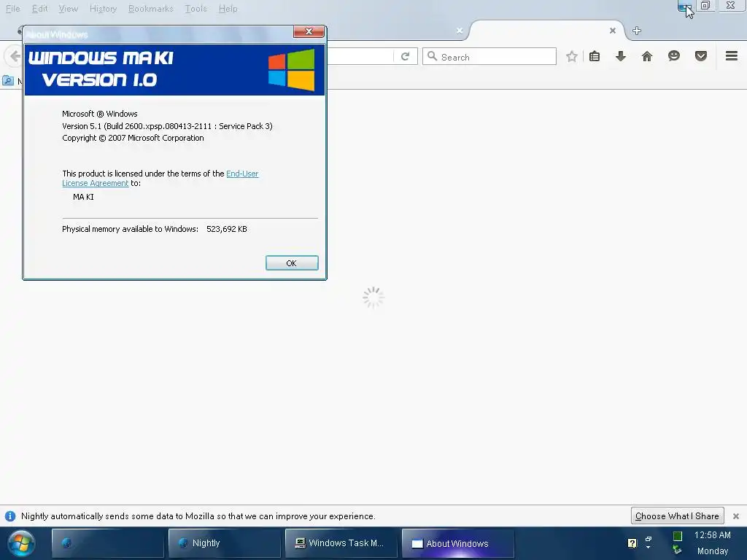Click the Search input field

coord(489,57)
